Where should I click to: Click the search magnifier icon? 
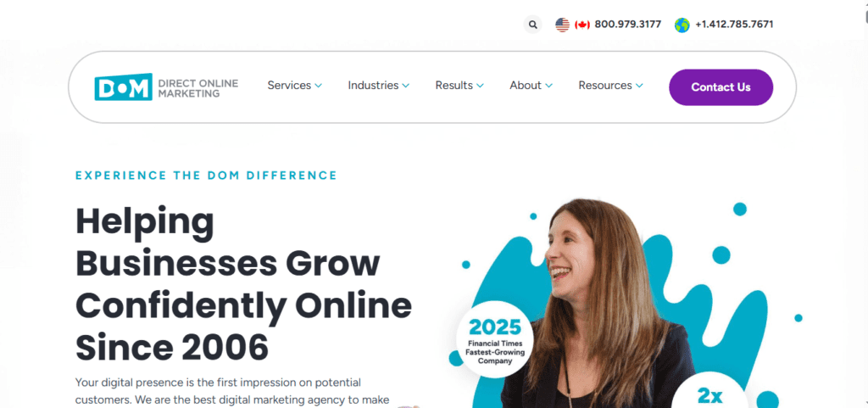[532, 25]
